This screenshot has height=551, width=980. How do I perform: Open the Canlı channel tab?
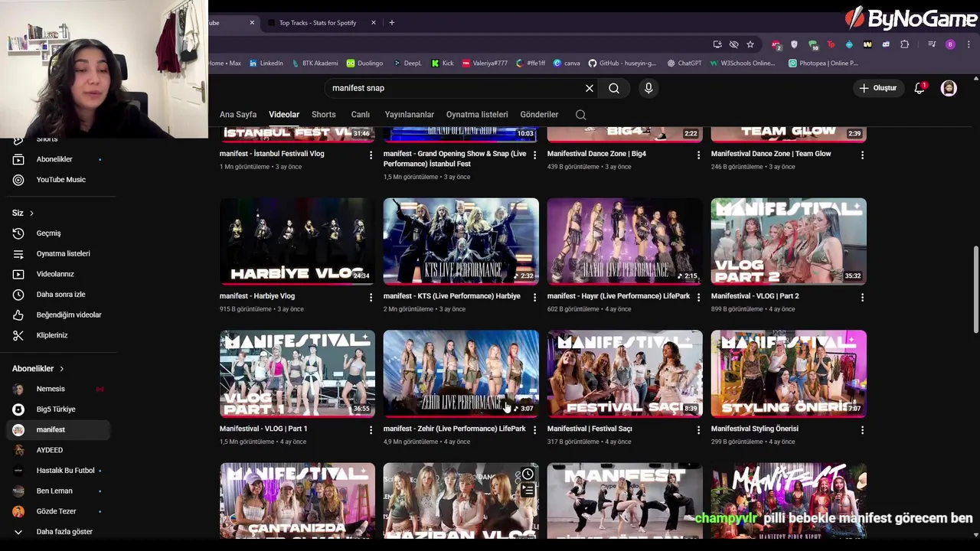(x=361, y=115)
